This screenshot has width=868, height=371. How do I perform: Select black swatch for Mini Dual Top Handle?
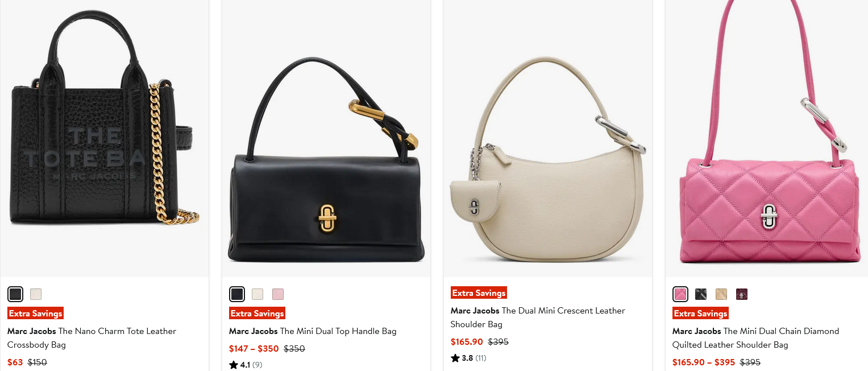[x=237, y=294]
